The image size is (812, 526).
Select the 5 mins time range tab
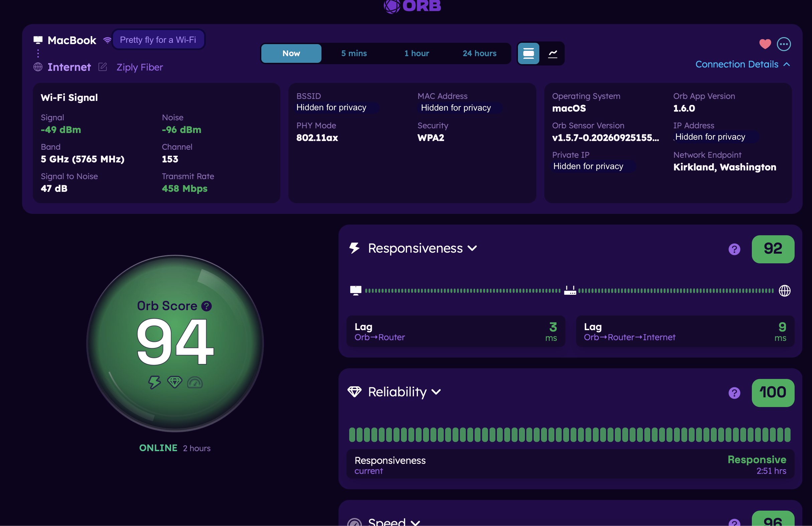354,53
